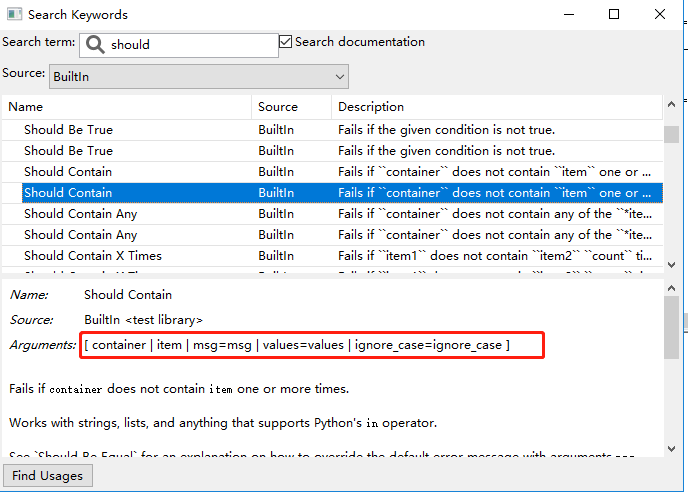Image resolution: width=688 pixels, height=495 pixels.
Task: Click the details pane scroll down arrow
Action: 671,448
